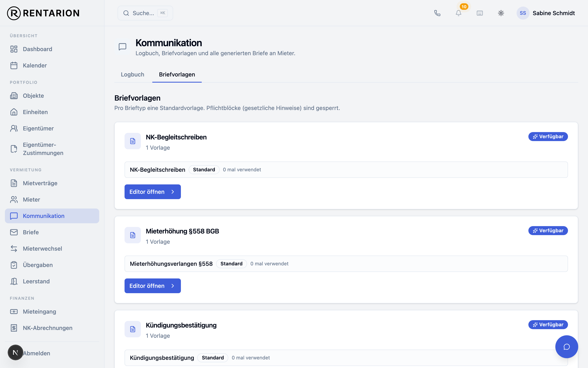588x368 pixels.
Task: Click the round N badge icon
Action: click(x=15, y=352)
